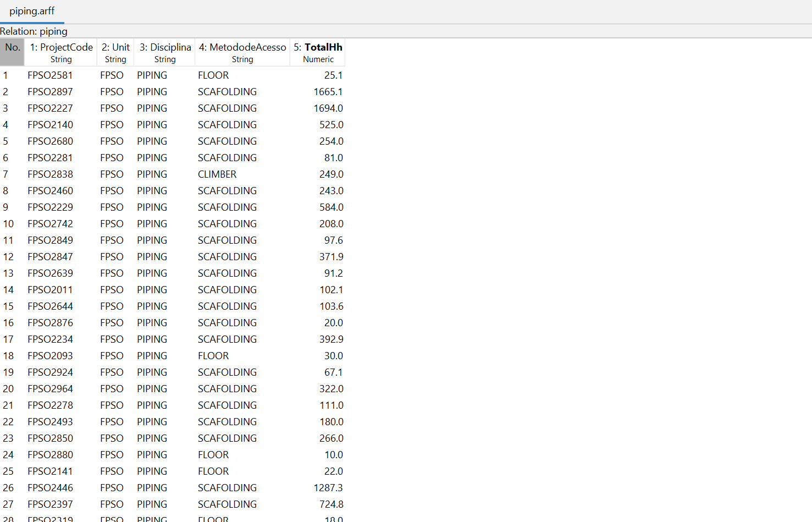The image size is (812, 522).
Task: Click row number 16
Action: (x=8, y=323)
